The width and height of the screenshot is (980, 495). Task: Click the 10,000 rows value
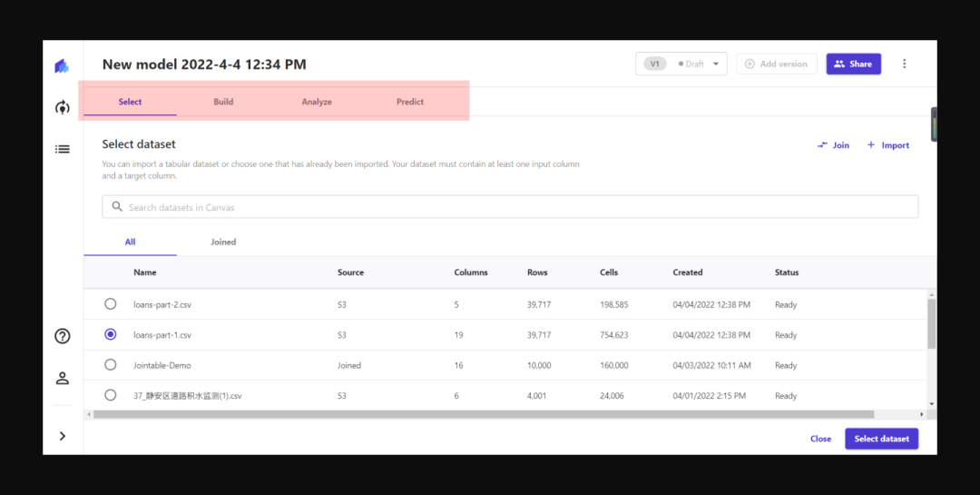pyautogui.click(x=539, y=365)
